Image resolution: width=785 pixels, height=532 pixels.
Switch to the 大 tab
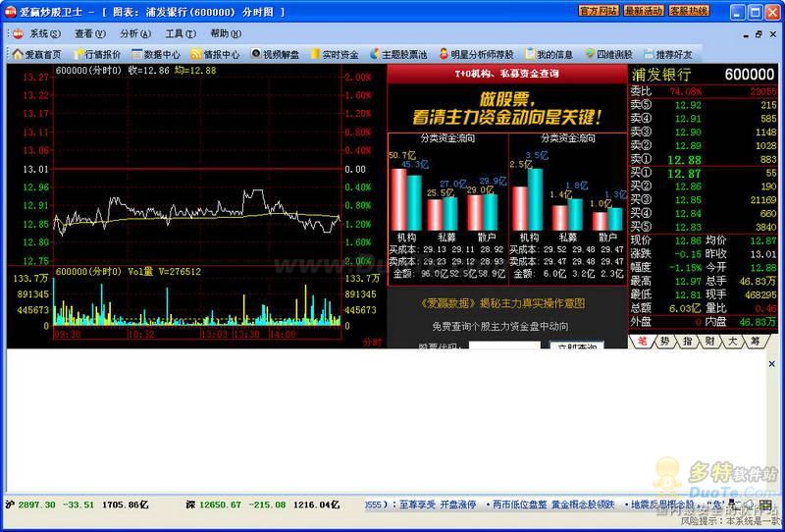click(732, 342)
